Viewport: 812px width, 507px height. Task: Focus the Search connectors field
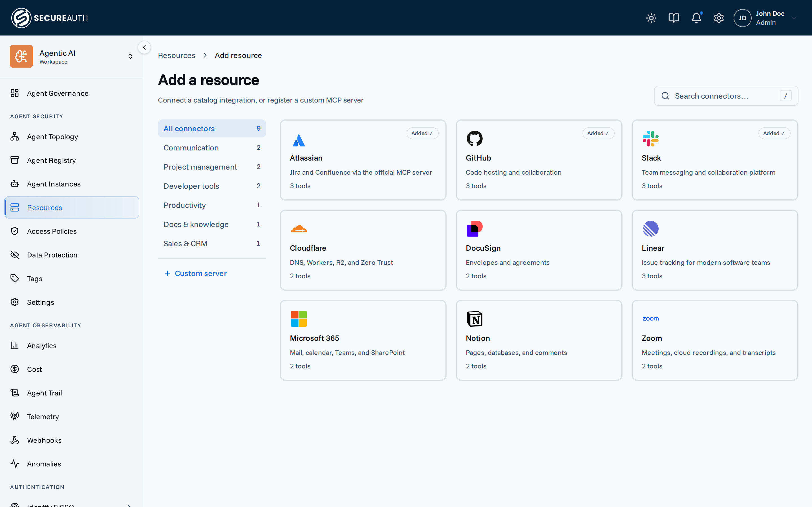pyautogui.click(x=726, y=96)
